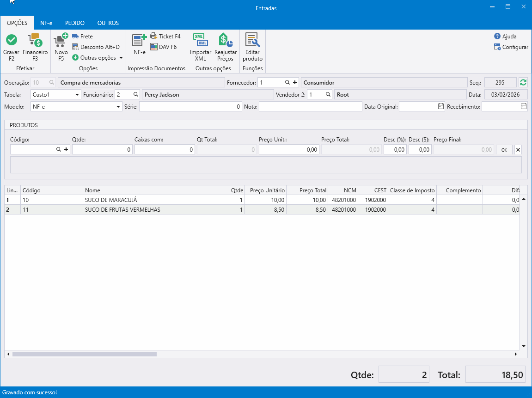
Task: Open the Tabela Custo1 dropdown
Action: tap(77, 94)
